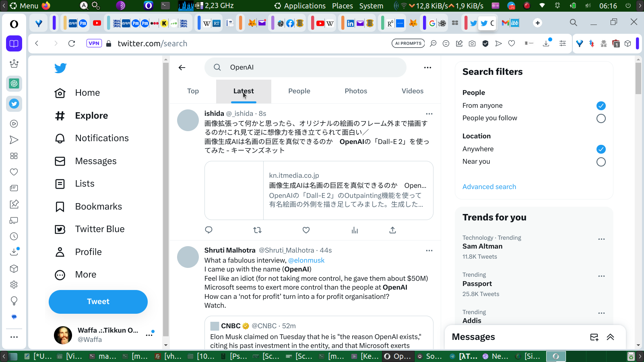Select the People you follow option
This screenshot has height=362, width=644.
[601, 118]
